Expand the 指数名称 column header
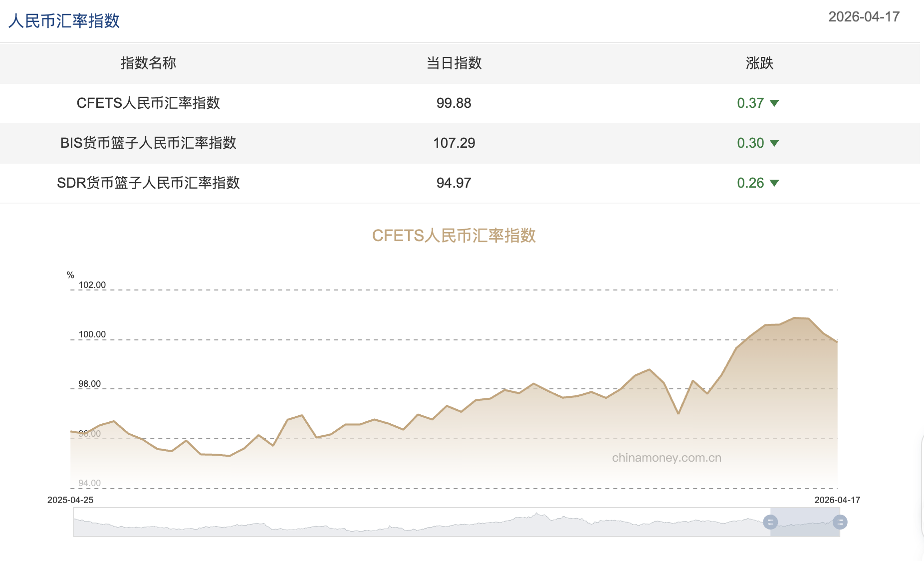 point(149,63)
